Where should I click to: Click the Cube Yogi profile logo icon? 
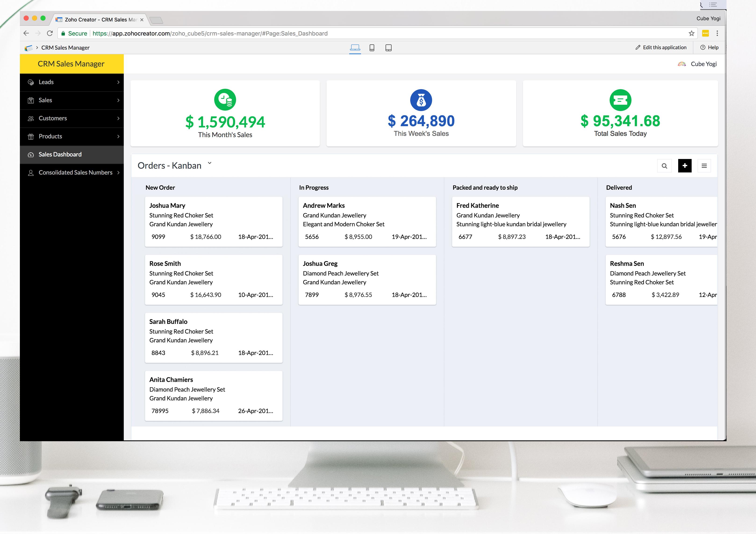[682, 64]
